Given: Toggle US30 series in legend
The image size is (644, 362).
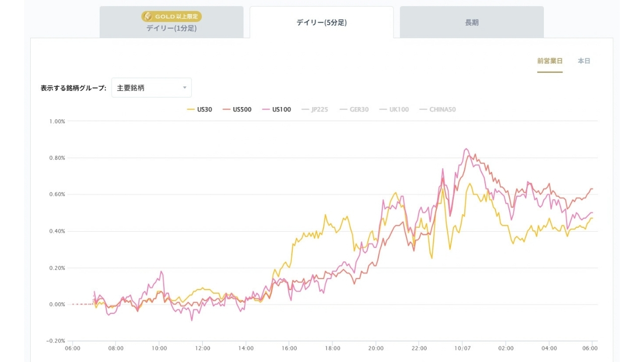Looking at the screenshot, I should (199, 110).
